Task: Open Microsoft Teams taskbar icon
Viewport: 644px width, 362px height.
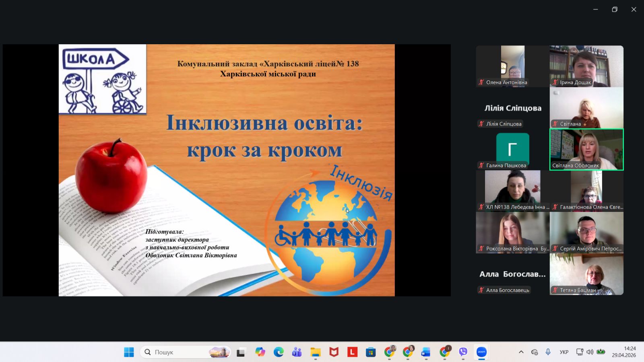Action: click(297, 352)
